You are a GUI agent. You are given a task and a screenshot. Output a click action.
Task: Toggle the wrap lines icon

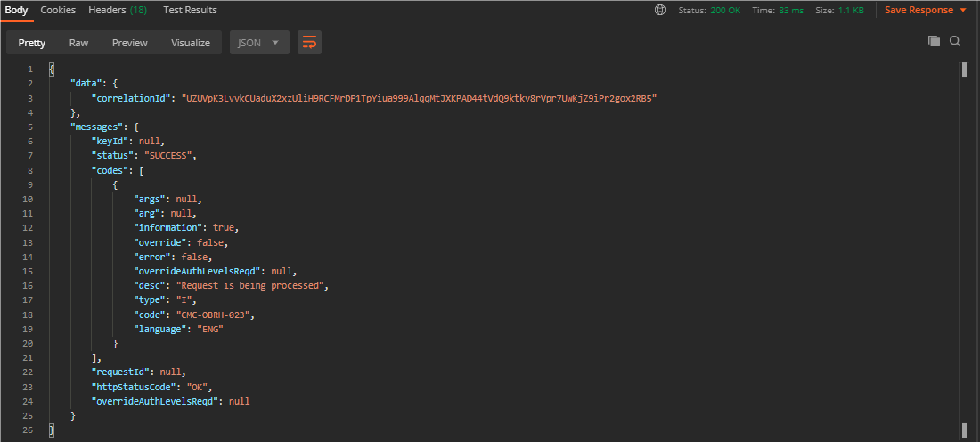(x=309, y=43)
